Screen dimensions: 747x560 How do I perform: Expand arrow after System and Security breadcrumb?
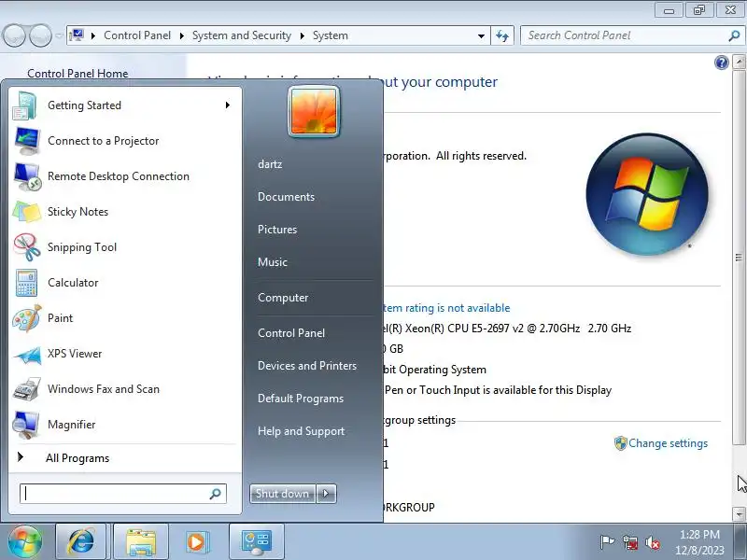pyautogui.click(x=302, y=35)
